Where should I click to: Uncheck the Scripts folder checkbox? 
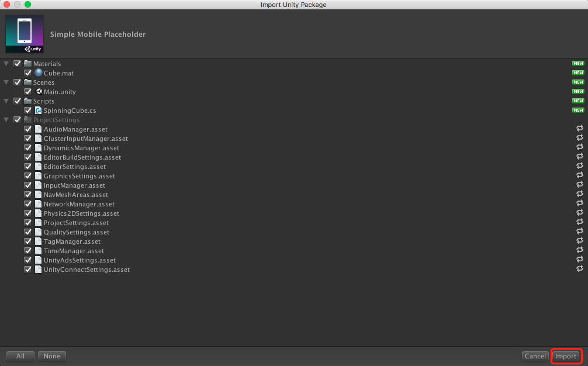[18, 101]
